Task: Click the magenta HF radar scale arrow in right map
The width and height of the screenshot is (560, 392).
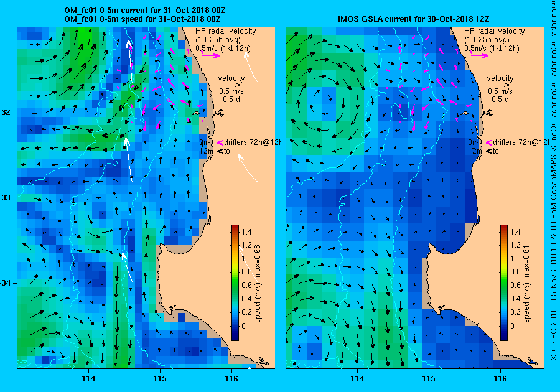Action: coord(480,55)
